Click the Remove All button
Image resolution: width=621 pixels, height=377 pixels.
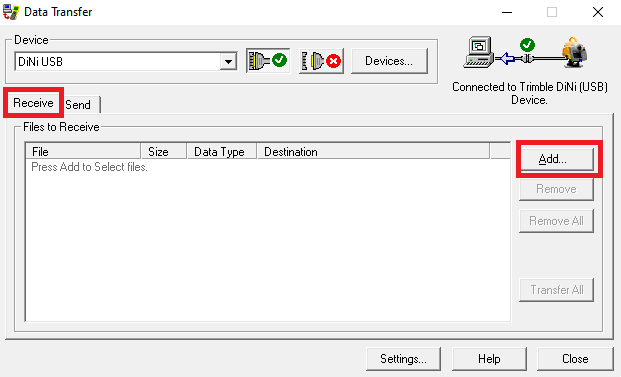[x=556, y=221]
